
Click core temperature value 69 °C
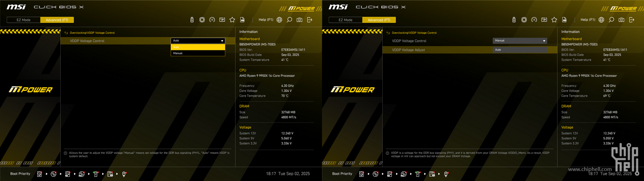607,96
